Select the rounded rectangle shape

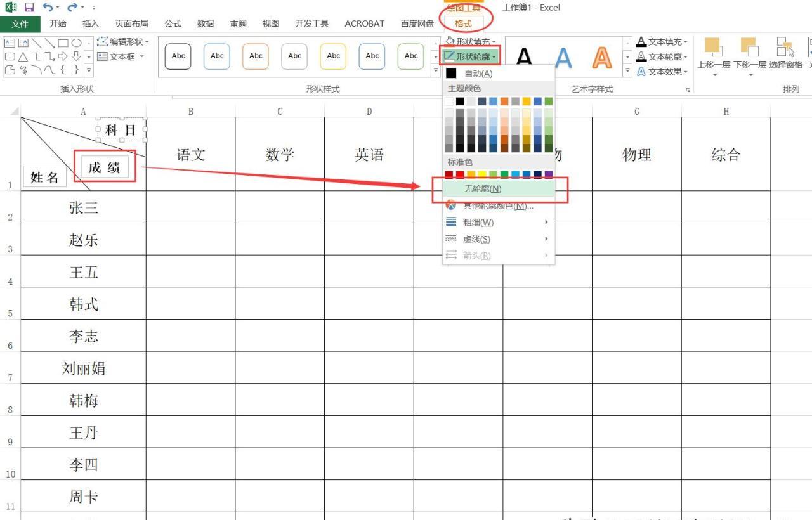(10, 56)
